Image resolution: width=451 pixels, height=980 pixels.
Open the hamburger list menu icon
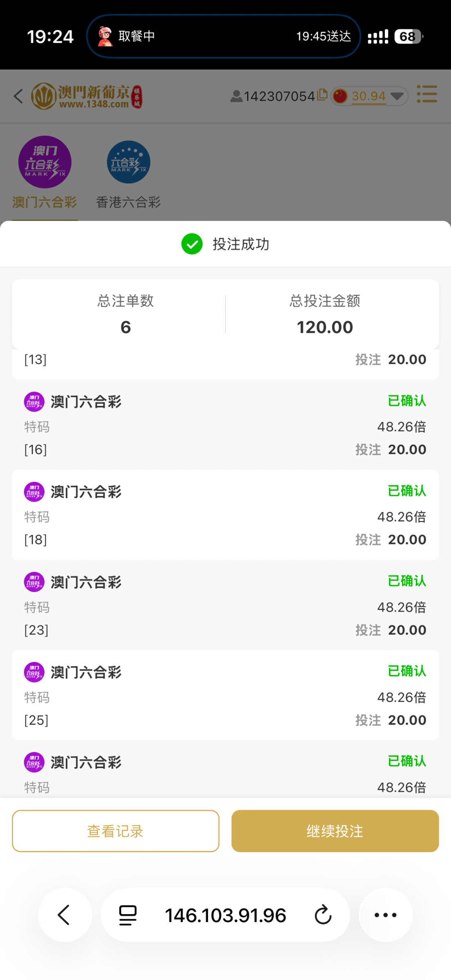pos(427,94)
